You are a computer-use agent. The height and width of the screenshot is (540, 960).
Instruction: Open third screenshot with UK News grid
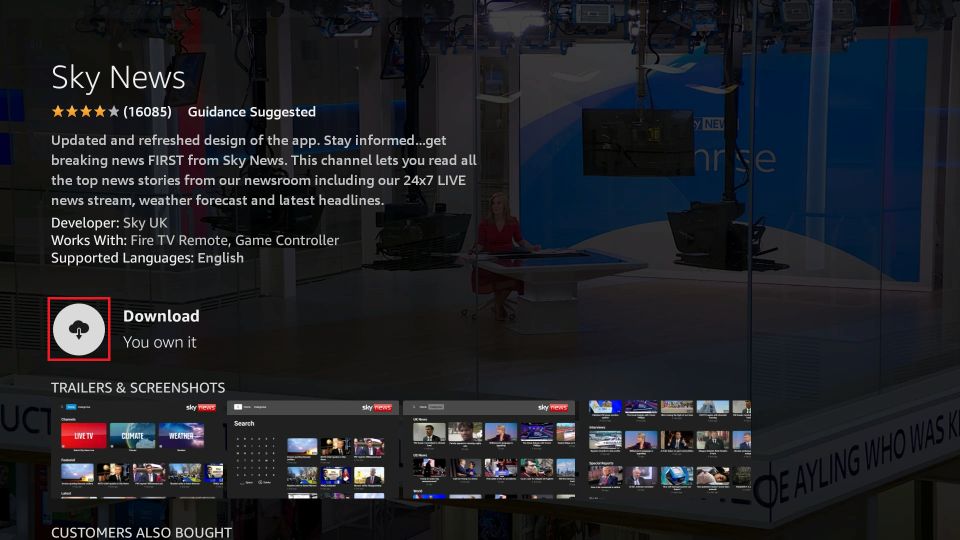pyautogui.click(x=489, y=450)
